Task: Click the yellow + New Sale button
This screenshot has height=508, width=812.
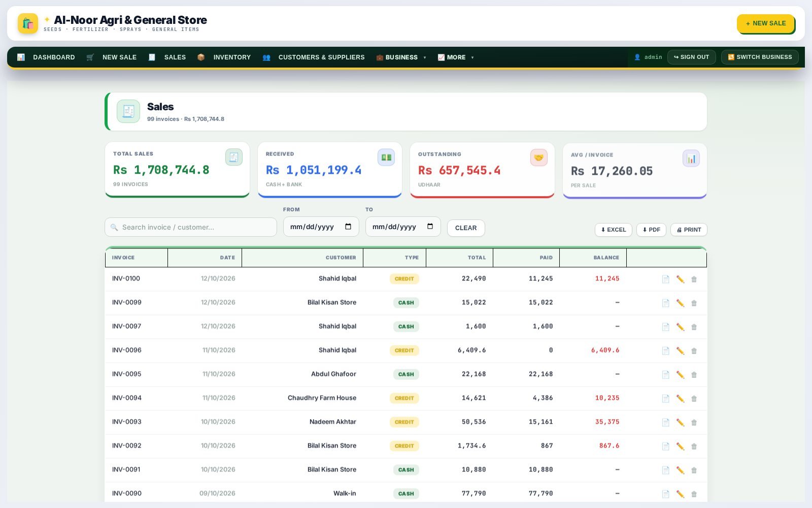Action: (x=765, y=23)
